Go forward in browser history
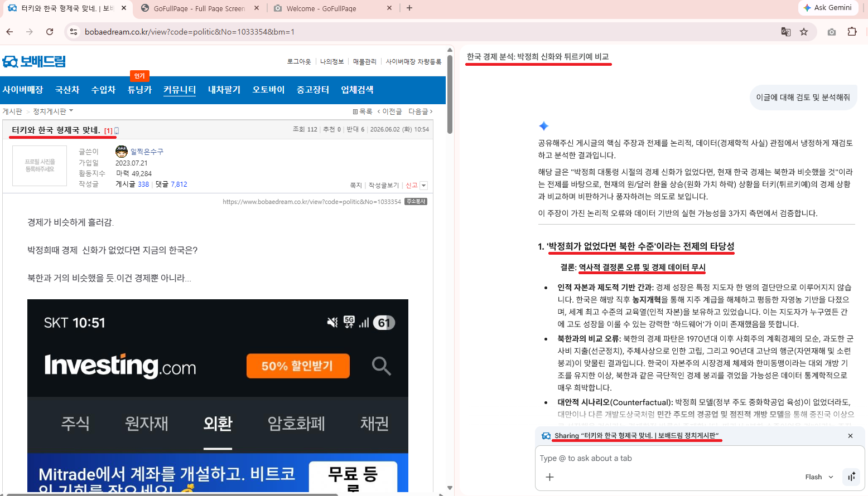The height and width of the screenshot is (496, 868). pos(30,32)
